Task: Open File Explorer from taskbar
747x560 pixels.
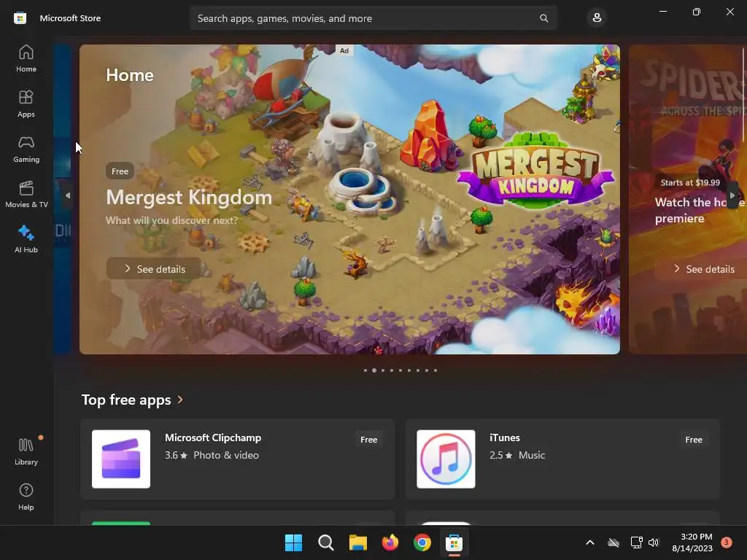Action: (357, 542)
